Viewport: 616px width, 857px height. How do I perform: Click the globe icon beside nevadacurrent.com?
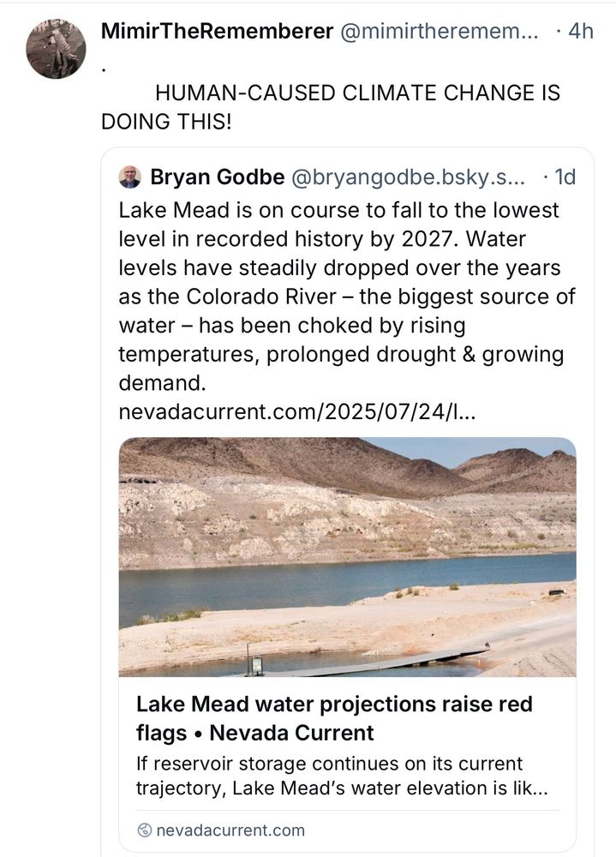(144, 830)
